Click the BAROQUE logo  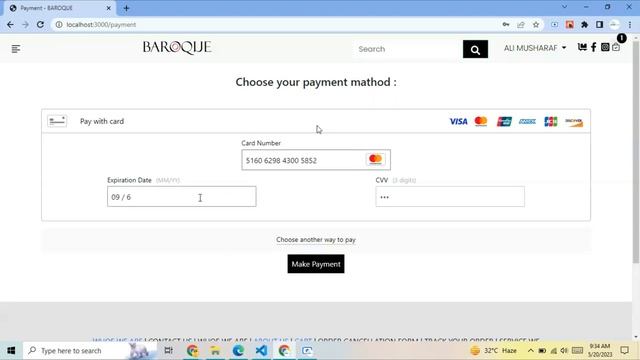(x=177, y=48)
